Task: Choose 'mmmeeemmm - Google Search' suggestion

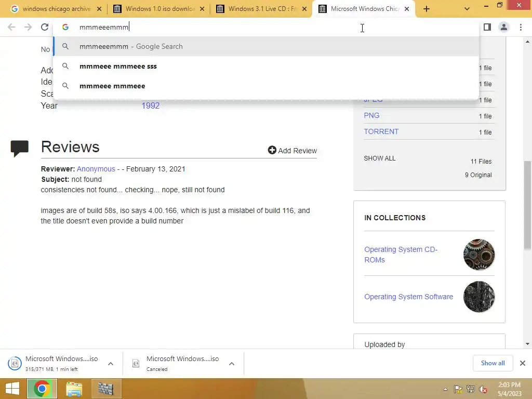Action: (x=266, y=46)
